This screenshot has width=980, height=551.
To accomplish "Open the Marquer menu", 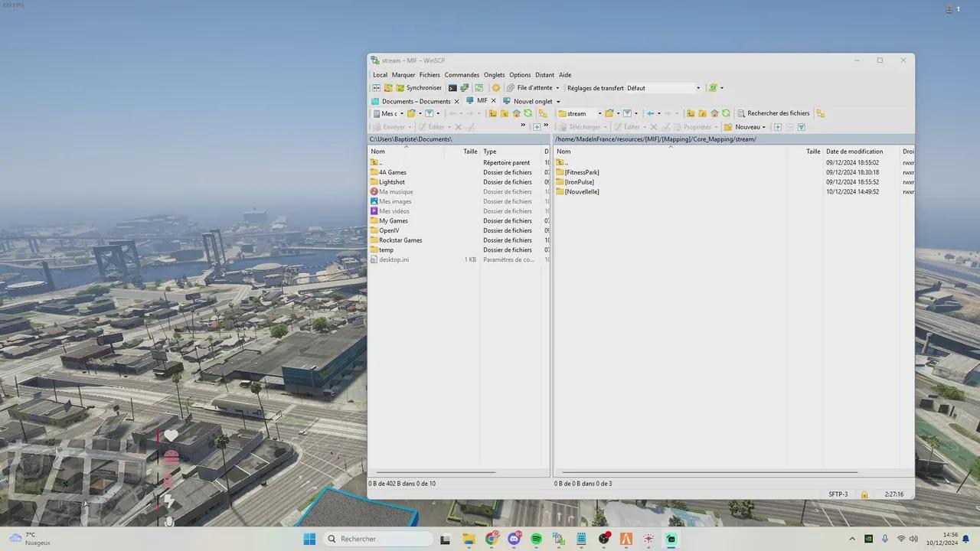I will point(403,75).
